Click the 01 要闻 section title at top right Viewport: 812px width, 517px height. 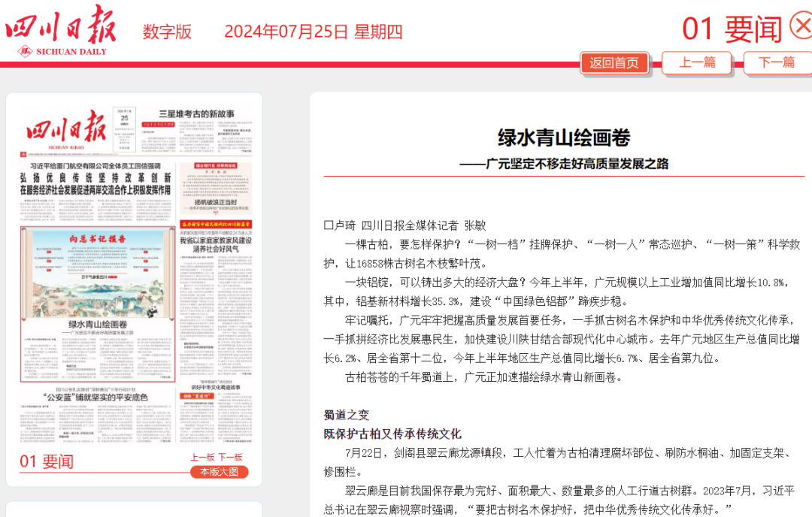click(x=732, y=29)
